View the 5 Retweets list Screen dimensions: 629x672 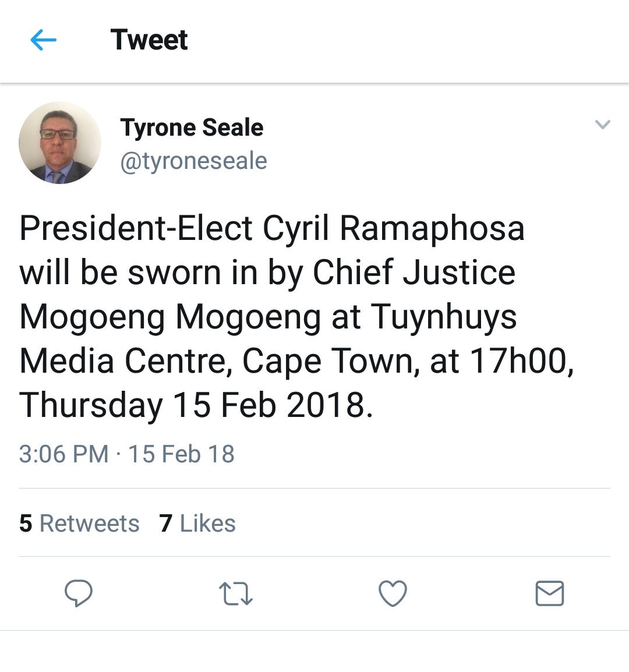coord(79,524)
